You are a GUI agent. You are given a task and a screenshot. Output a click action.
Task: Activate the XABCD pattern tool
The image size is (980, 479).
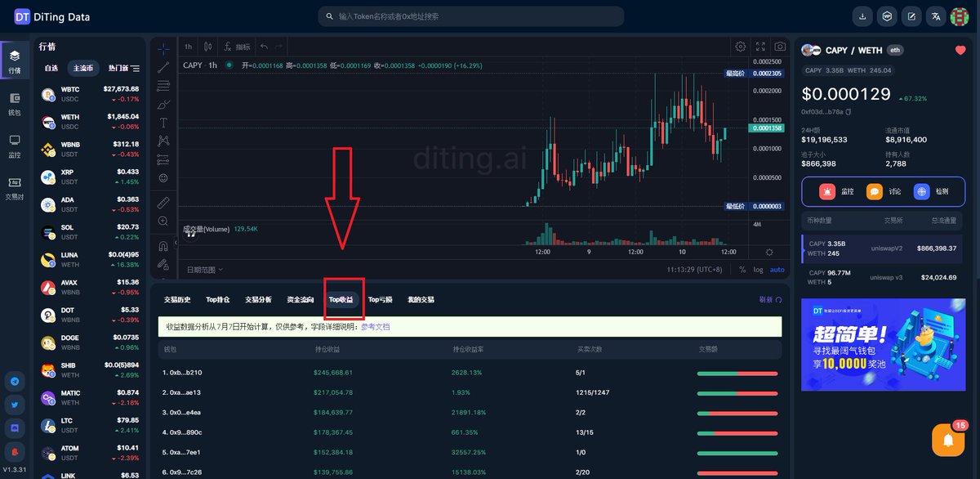(x=163, y=140)
